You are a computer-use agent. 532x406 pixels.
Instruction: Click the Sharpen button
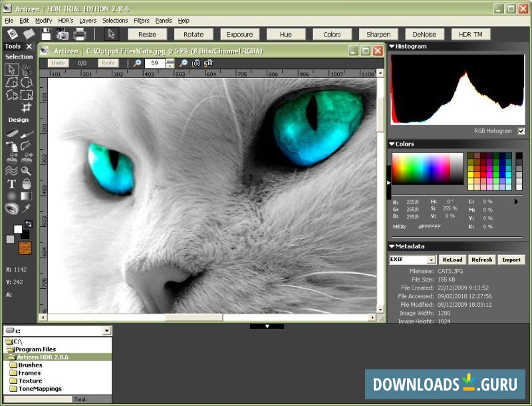(x=378, y=35)
